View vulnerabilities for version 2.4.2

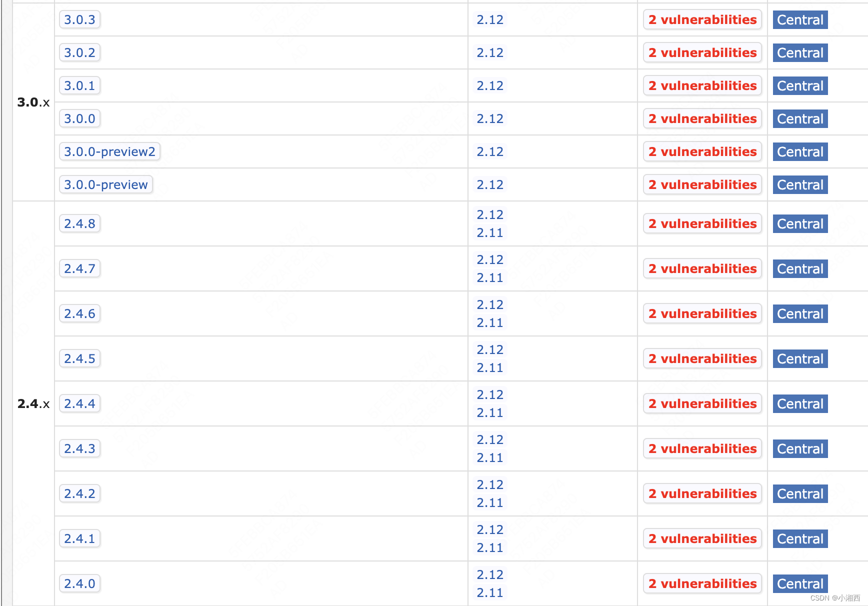[x=702, y=493]
